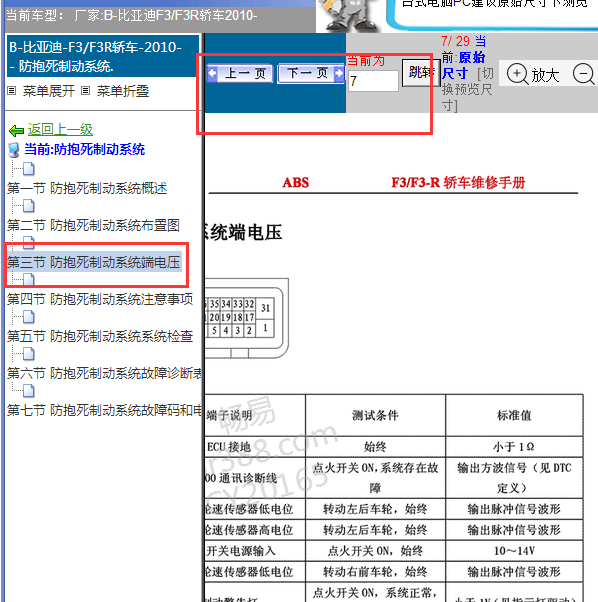Open 第四节 防抱死制动系统注意事项
598x602 pixels.
(x=100, y=299)
